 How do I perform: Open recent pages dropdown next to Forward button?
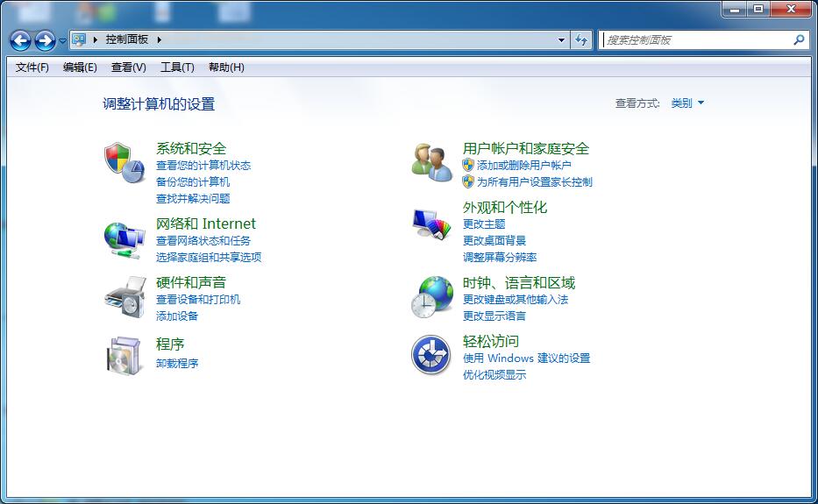click(x=62, y=40)
